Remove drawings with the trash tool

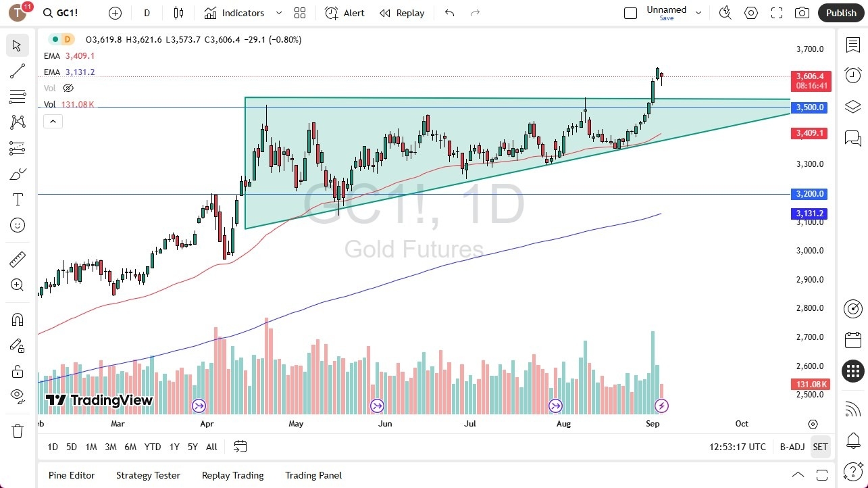[x=17, y=431]
